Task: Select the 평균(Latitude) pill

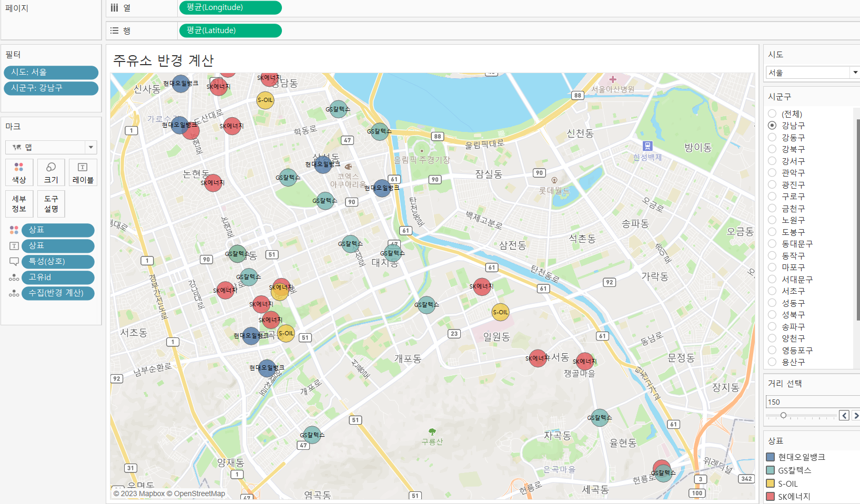Action: 230,30
